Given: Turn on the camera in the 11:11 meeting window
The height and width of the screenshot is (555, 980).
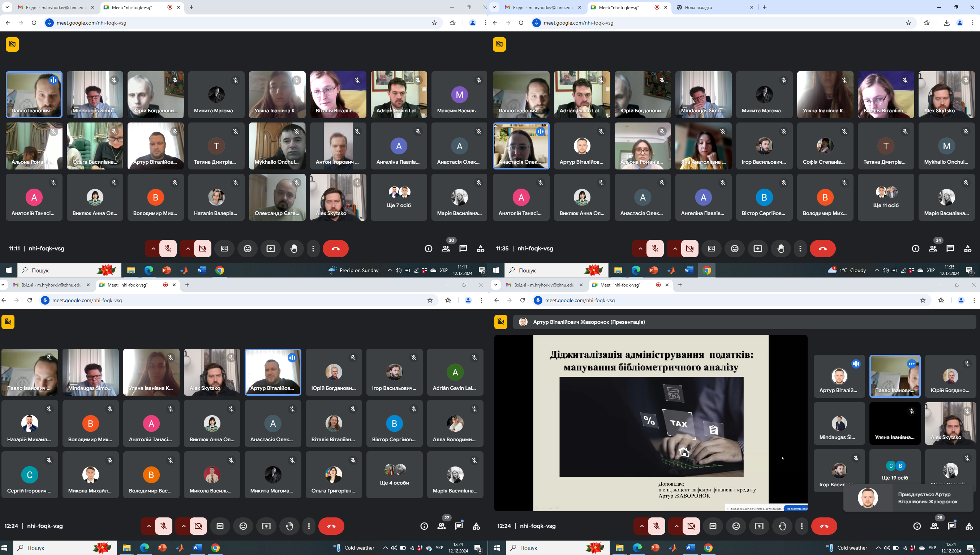Looking at the screenshot, I should pos(203,249).
